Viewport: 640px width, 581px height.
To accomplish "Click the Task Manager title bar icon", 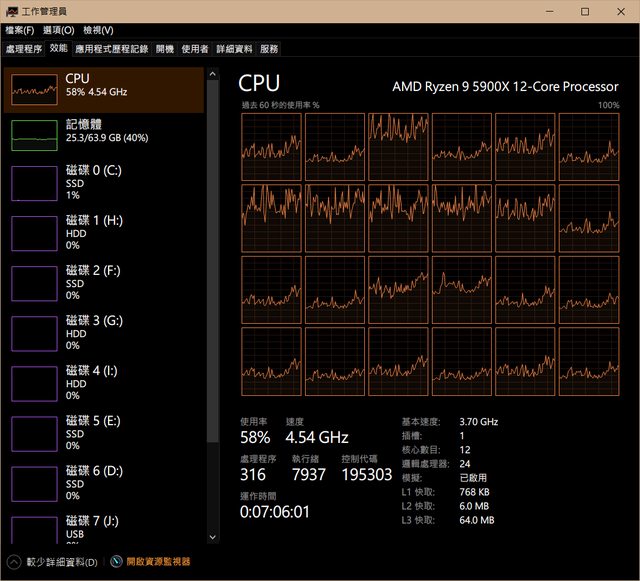I will pos(11,11).
